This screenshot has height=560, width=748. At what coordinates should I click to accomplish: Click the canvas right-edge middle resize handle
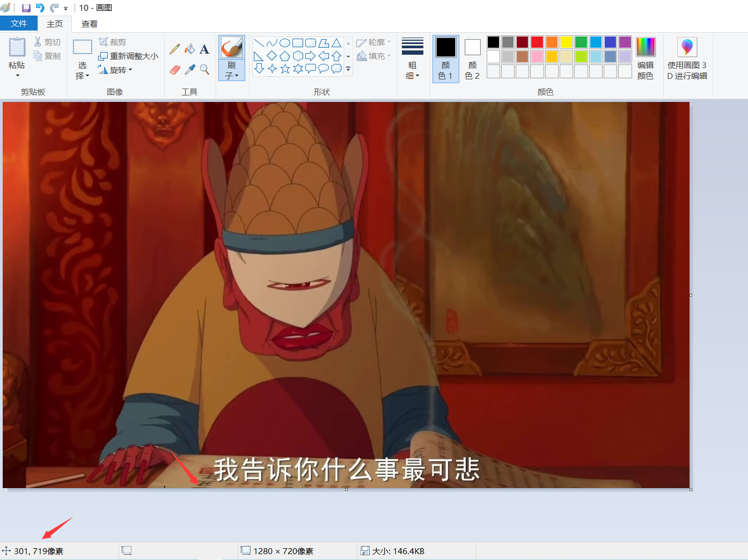(691, 295)
